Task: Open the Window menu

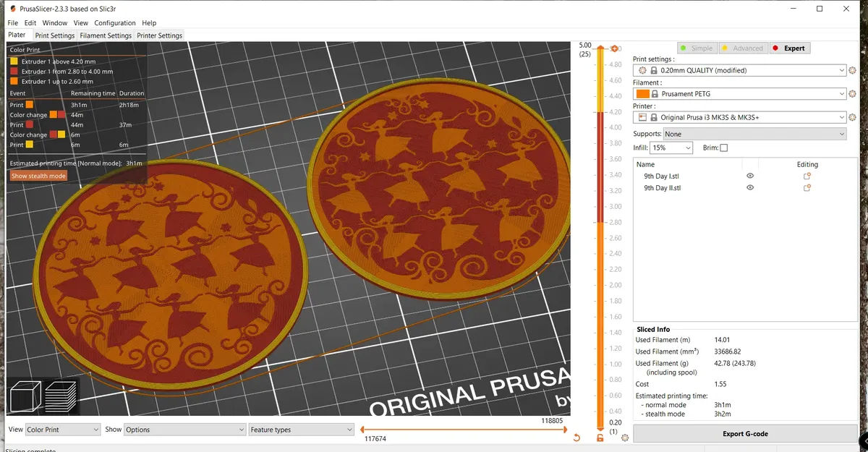Action: click(55, 23)
